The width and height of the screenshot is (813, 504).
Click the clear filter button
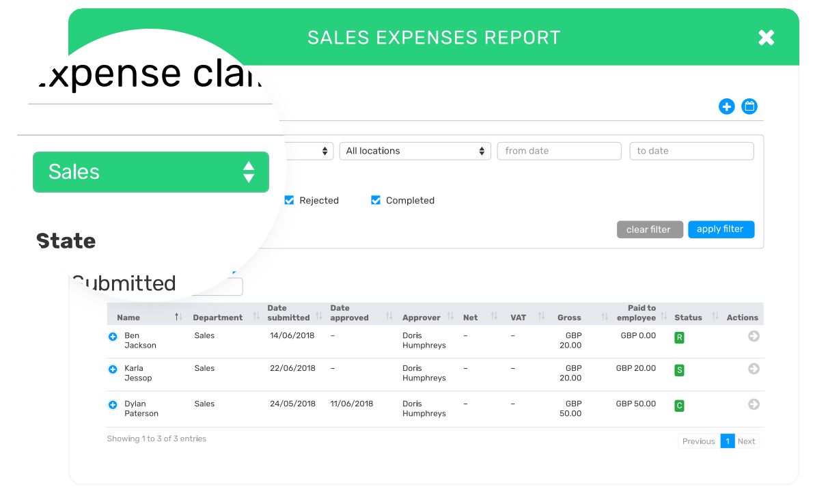click(650, 229)
